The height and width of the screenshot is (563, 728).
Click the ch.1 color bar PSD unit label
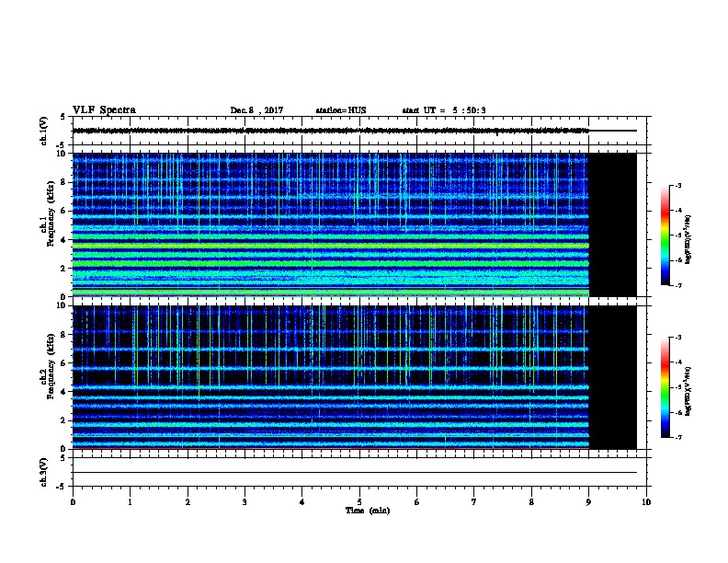click(688, 239)
